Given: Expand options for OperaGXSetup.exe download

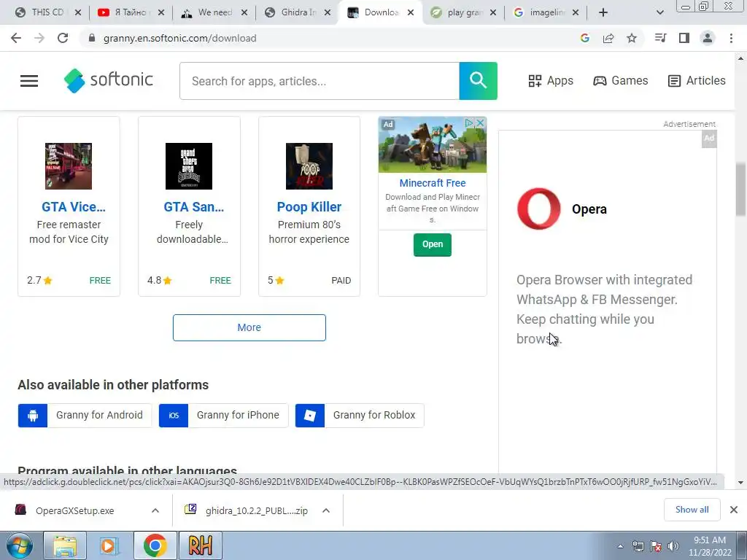Looking at the screenshot, I should coord(155,510).
